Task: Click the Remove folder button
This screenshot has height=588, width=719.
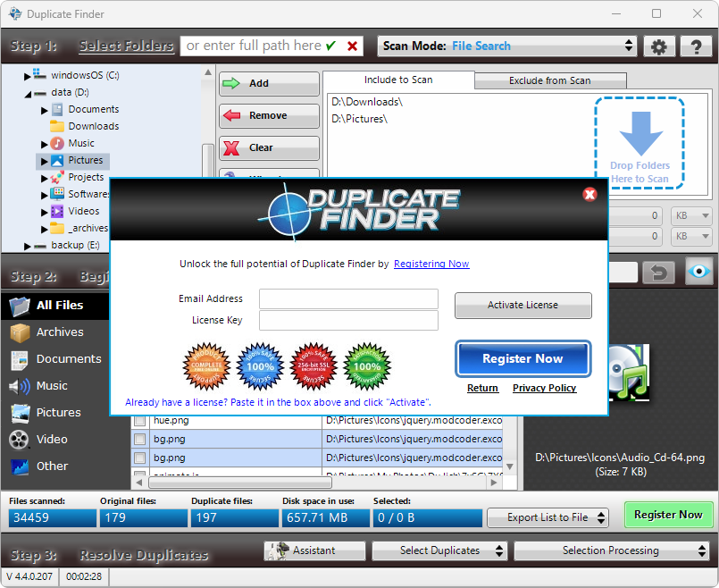Action: [269, 115]
